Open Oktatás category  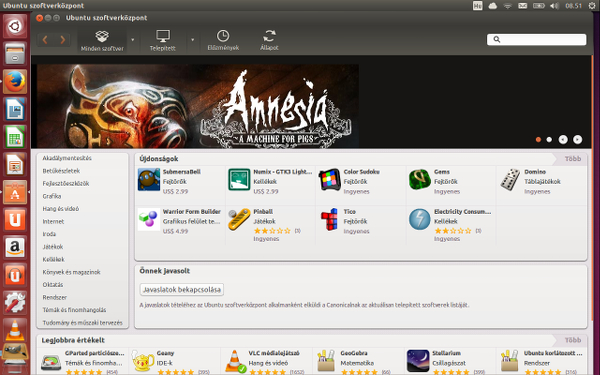(53, 285)
